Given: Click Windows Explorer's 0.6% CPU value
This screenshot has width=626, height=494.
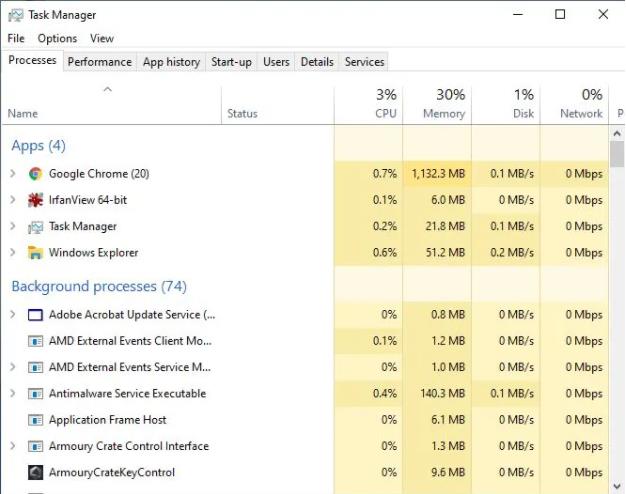Looking at the screenshot, I should tap(385, 252).
